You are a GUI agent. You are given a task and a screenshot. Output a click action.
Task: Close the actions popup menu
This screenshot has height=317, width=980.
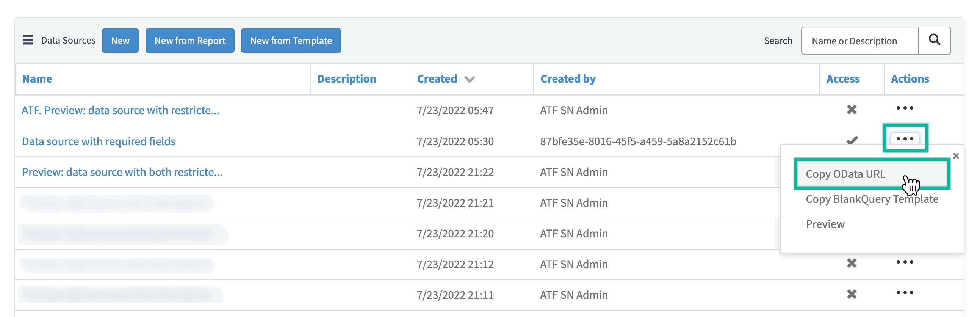[x=956, y=156]
